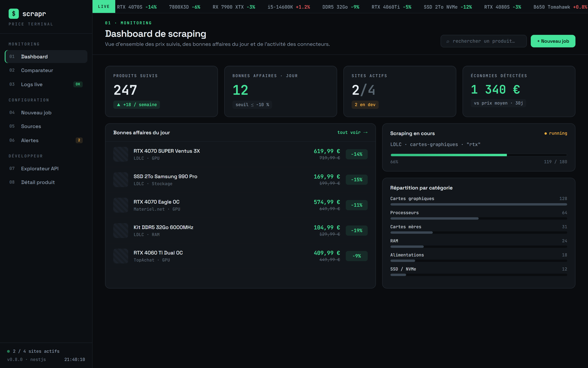Screen dimensions: 588x368
Task: Open Logs live in the sidebar
Action: (x=46, y=84)
